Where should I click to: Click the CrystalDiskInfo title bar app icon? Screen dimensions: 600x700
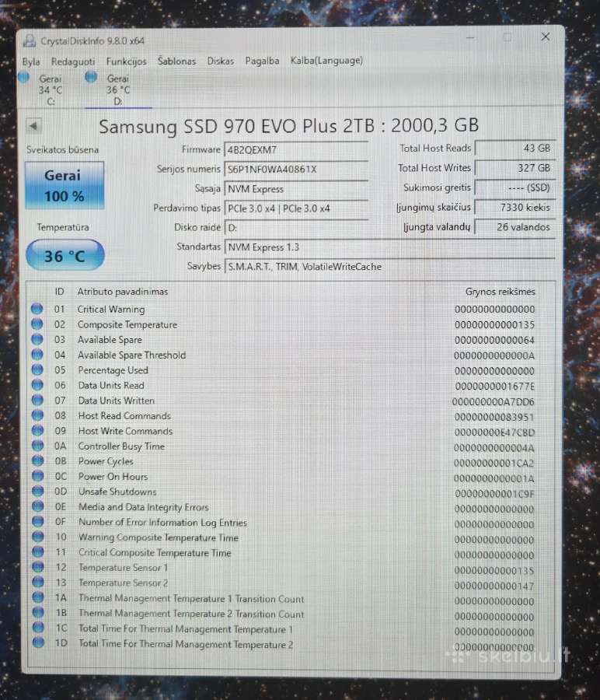30,40
